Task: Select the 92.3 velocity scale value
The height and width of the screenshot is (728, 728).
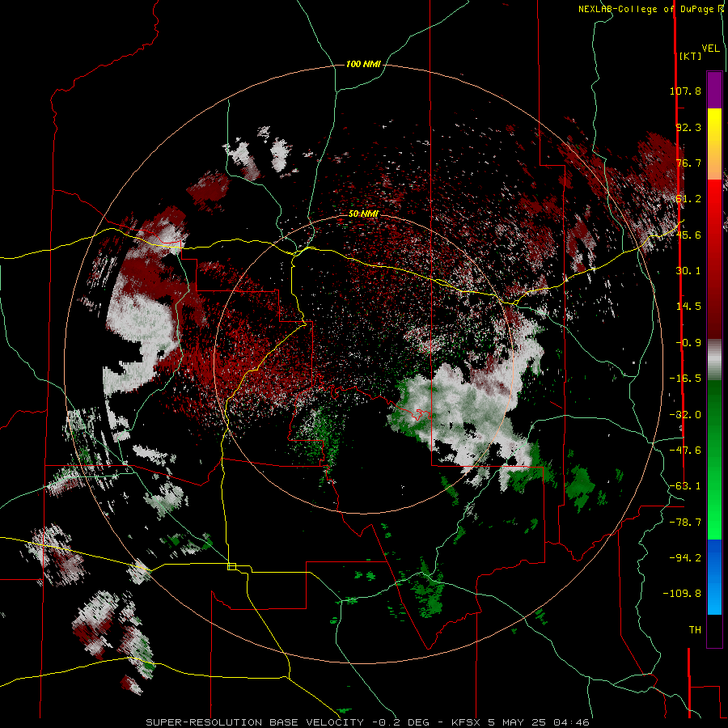Action: point(688,127)
